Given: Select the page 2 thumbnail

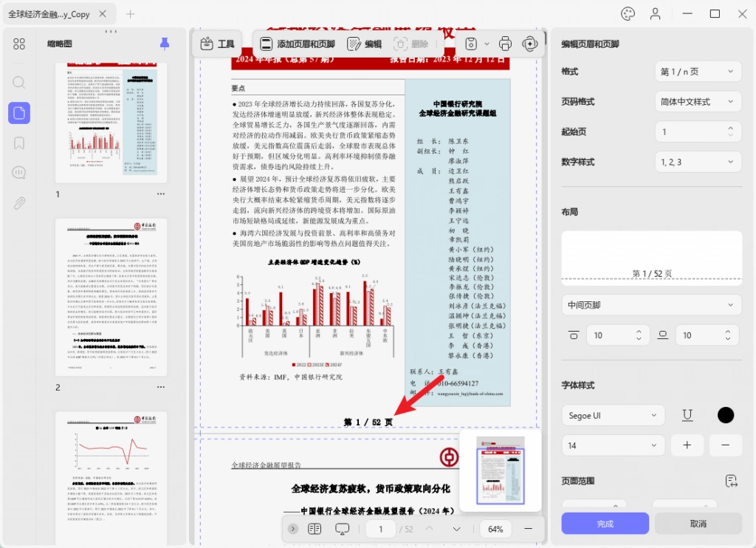Looking at the screenshot, I should tap(111, 297).
